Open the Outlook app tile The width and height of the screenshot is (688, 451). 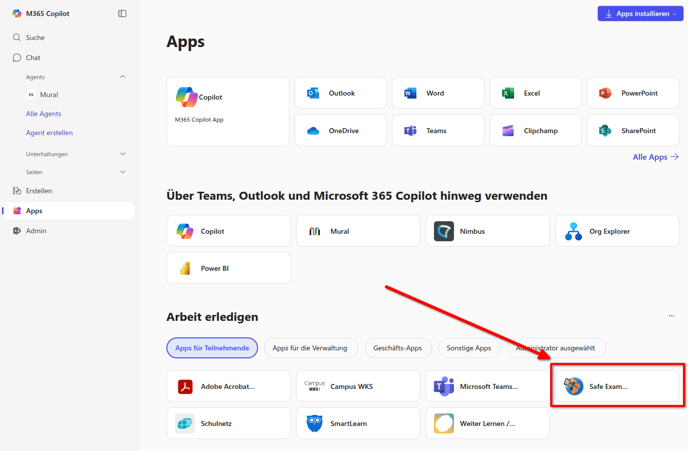tap(340, 93)
